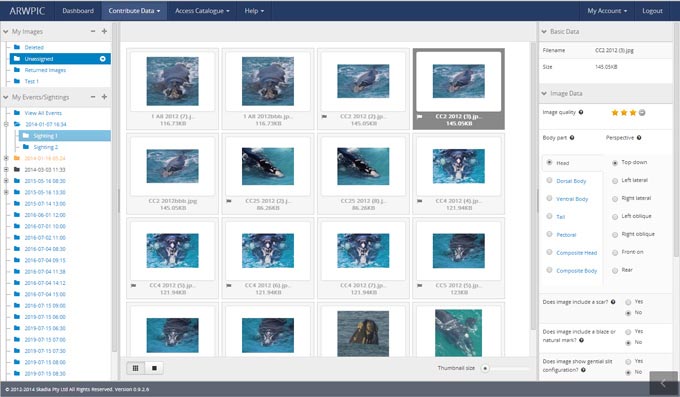The image size is (680, 397).
Task: Open the Access Catalogue menu
Action: pyautogui.click(x=202, y=11)
